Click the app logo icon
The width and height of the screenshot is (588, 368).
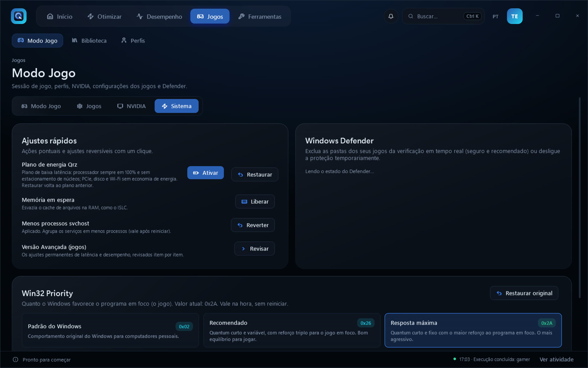pyautogui.click(x=19, y=16)
